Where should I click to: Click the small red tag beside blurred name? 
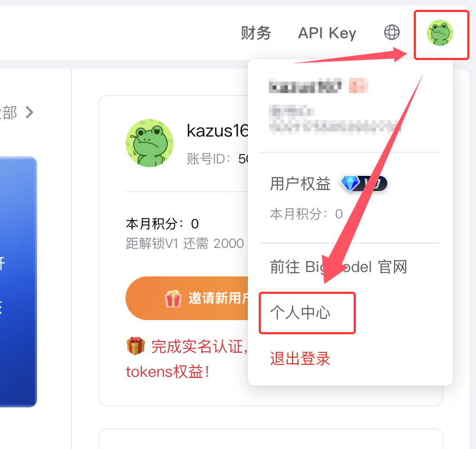tap(359, 86)
